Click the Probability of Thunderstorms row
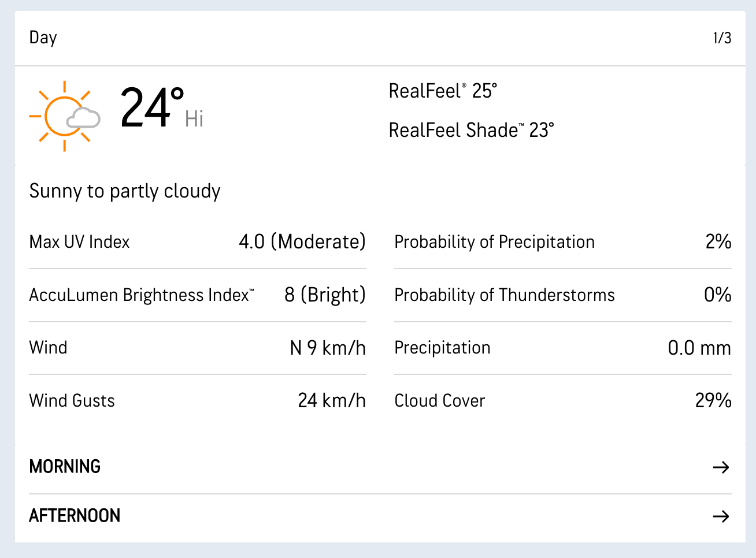This screenshot has width=756, height=558. tap(562, 295)
